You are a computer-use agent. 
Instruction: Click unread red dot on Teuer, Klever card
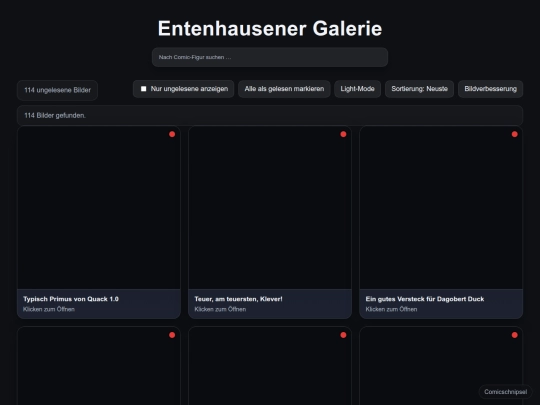[x=343, y=134]
